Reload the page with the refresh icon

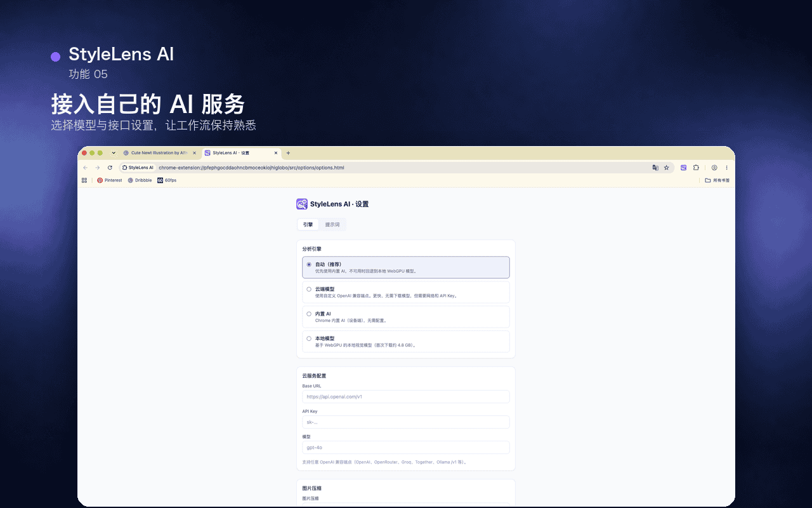(110, 168)
